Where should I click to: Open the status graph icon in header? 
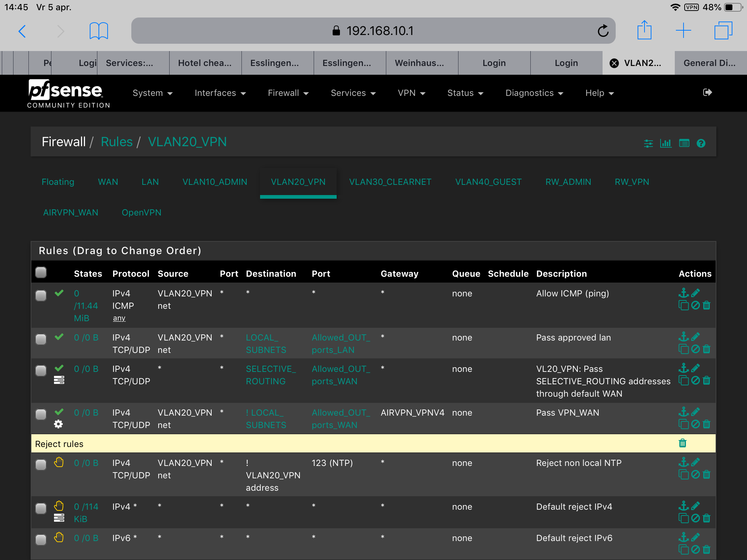[x=666, y=143]
